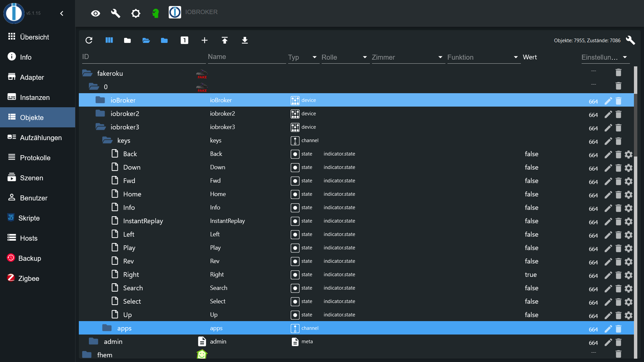
Task: Open the Funktion filter dropdown
Action: (x=483, y=57)
